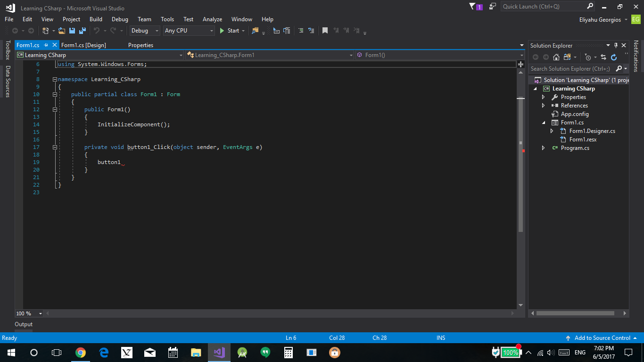Open Action Center in system tray
The height and width of the screenshot is (362, 644).
coord(628,352)
